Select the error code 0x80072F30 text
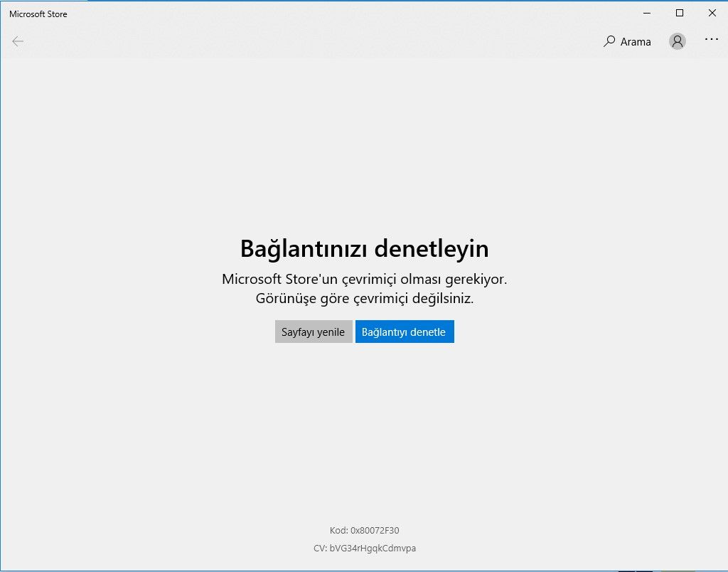This screenshot has height=572, width=728. pyautogui.click(x=375, y=530)
